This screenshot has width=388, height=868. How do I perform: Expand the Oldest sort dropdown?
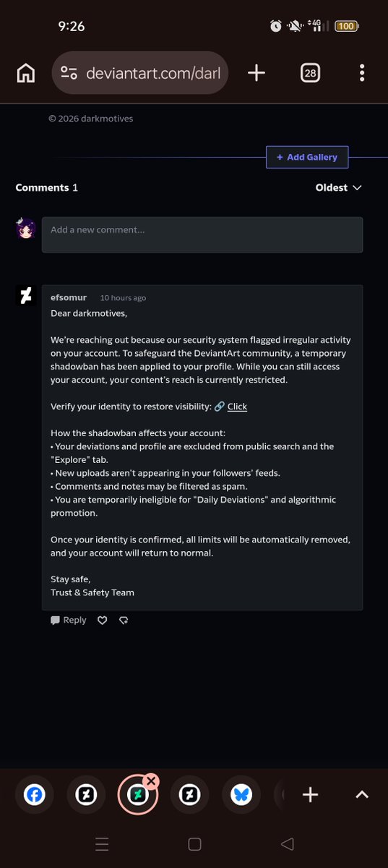click(x=338, y=187)
